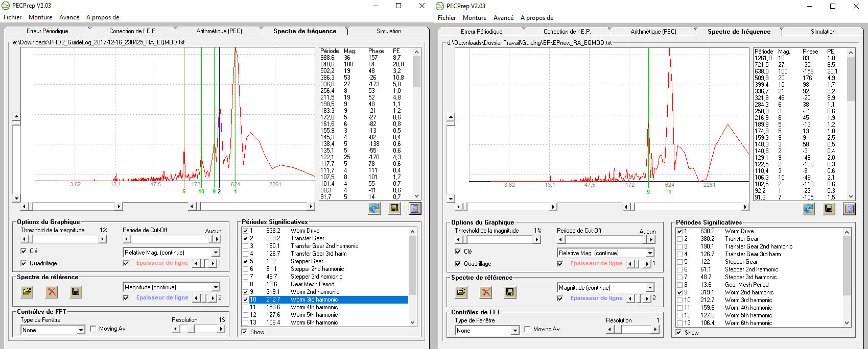Open Magnitude (continue) dropdown, left window
The height and width of the screenshot is (349, 868).
pyautogui.click(x=216, y=287)
